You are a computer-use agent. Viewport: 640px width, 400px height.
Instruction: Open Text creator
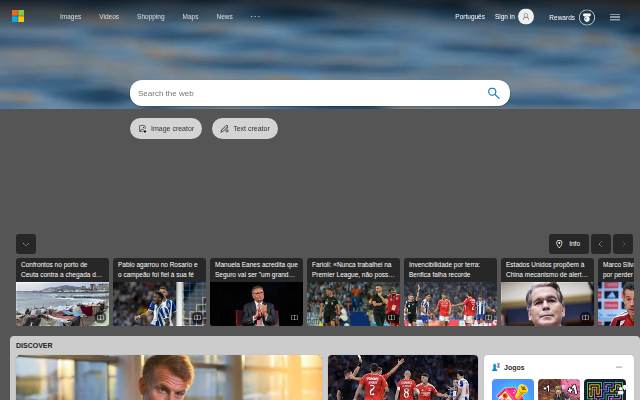pyautogui.click(x=245, y=129)
